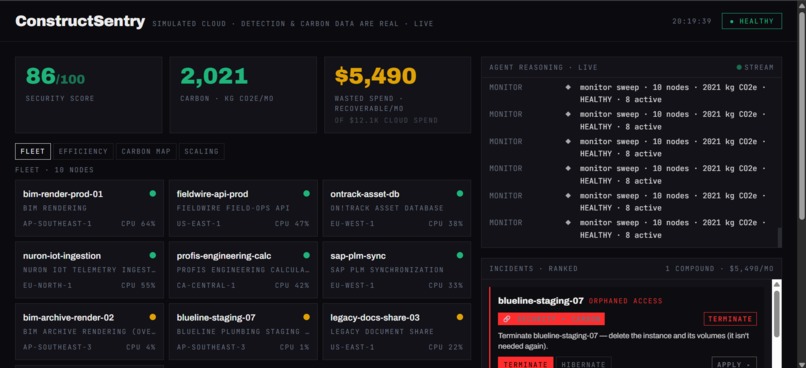
Task: Click the 'OF $12.1K CLOUD SPEND' caption
Action: pos(386,120)
